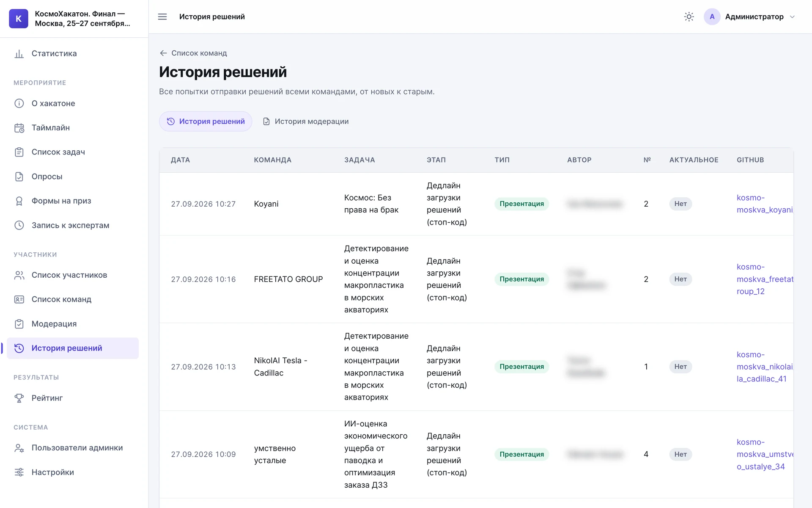Click the NikolAI Tesla - Cadillac cell

click(x=281, y=367)
